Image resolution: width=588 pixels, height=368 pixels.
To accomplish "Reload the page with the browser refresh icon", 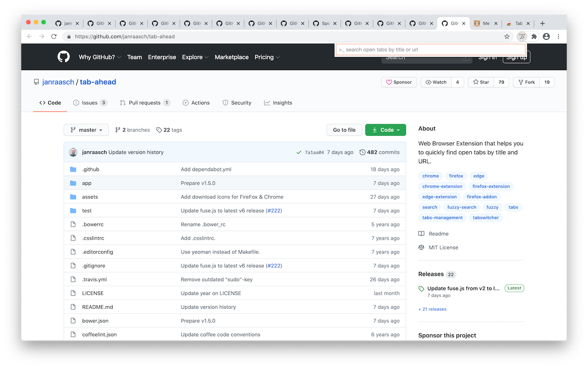I will click(54, 36).
